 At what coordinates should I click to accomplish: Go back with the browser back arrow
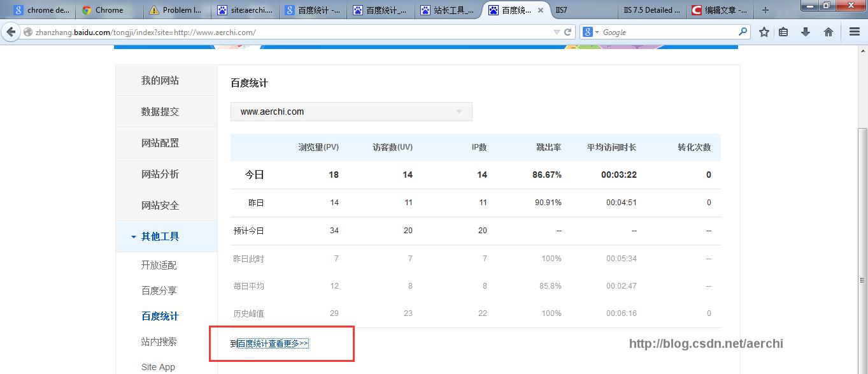[x=11, y=32]
